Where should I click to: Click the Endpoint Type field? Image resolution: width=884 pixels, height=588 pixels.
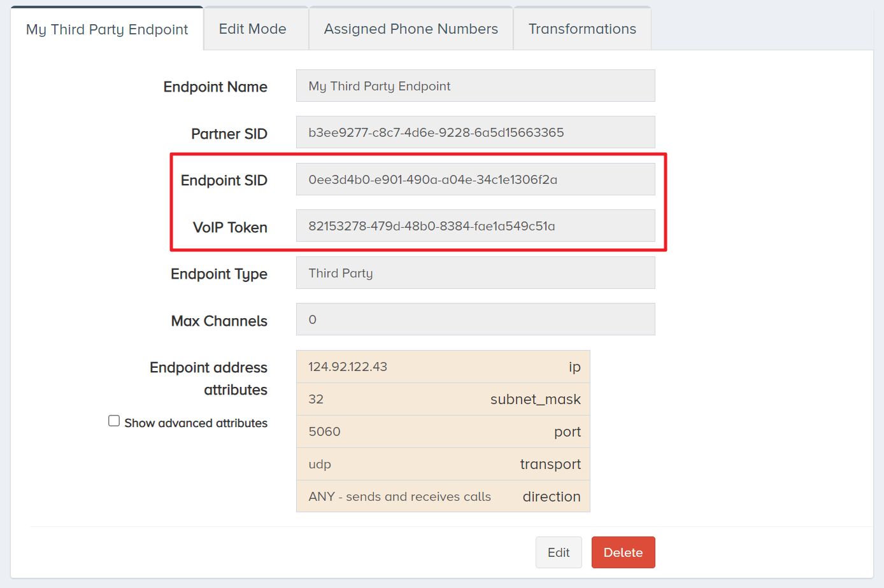tap(475, 273)
